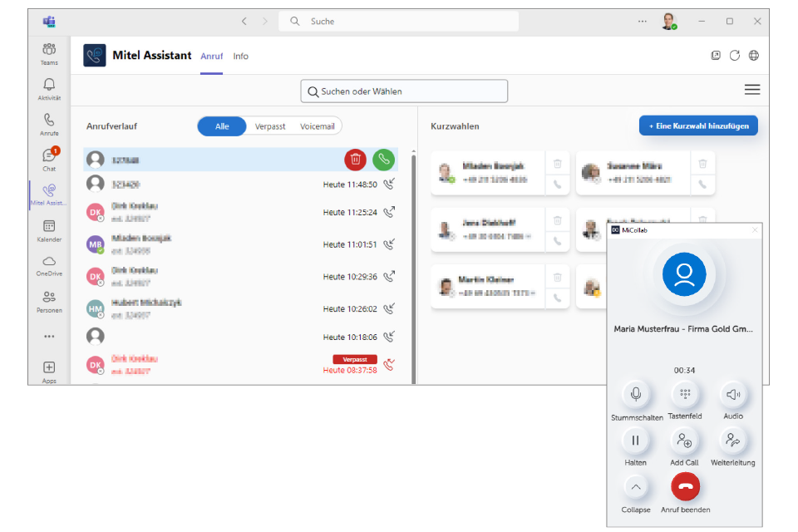
Task: Mute microphone with Stummschalten
Action: tap(636, 394)
